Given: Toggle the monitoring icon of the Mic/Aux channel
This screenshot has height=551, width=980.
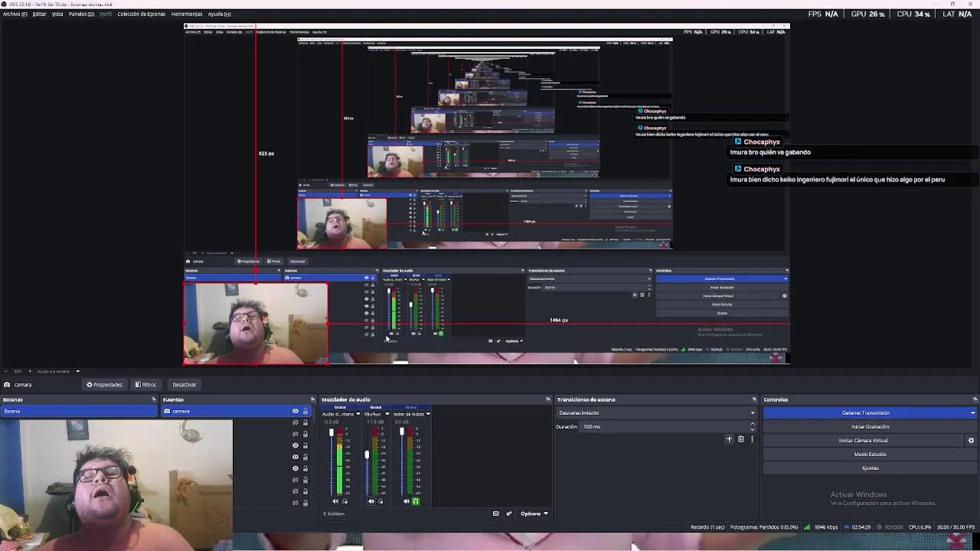Looking at the screenshot, I should [381, 501].
